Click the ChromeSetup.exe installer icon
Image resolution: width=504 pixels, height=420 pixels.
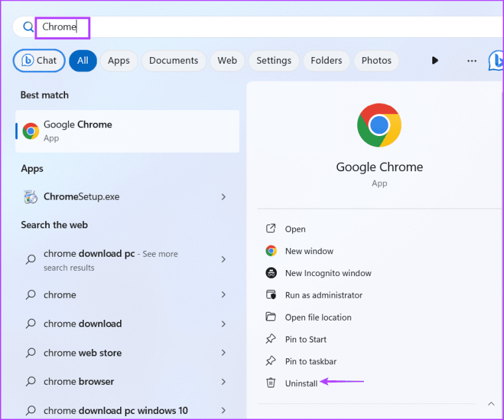click(x=31, y=197)
